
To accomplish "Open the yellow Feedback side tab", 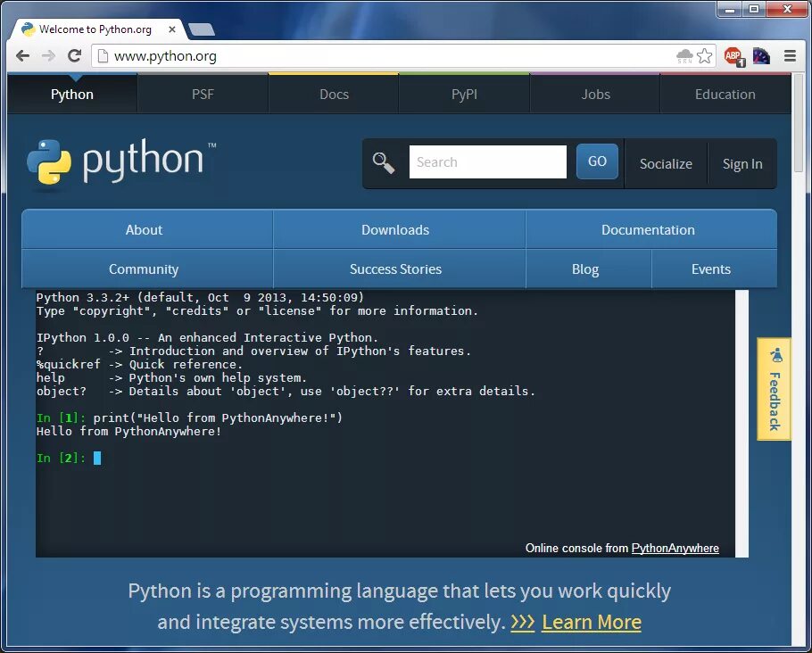I will coord(775,389).
